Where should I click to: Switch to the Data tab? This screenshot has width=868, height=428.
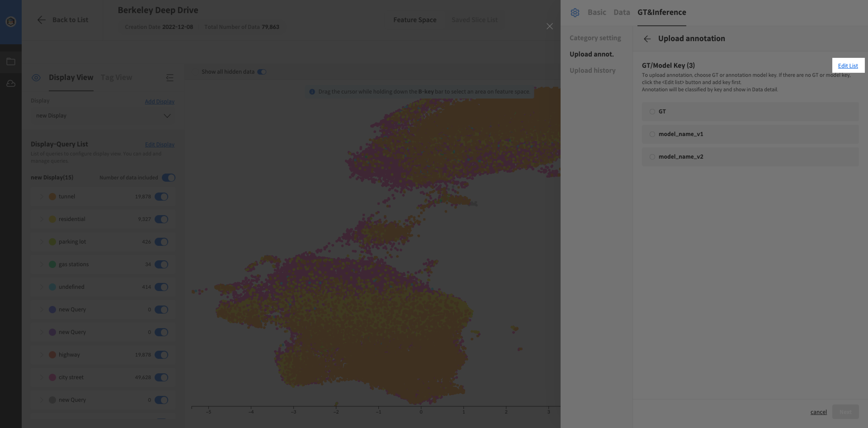[622, 12]
